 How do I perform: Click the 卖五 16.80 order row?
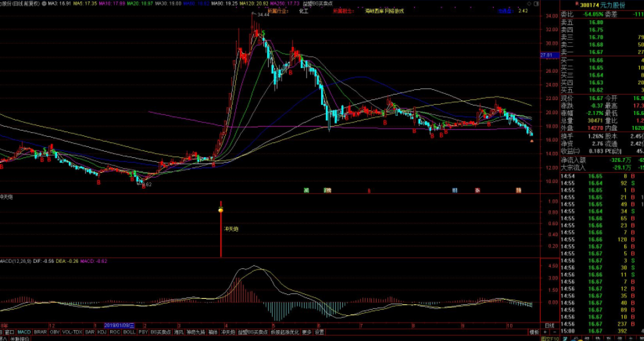click(x=602, y=22)
